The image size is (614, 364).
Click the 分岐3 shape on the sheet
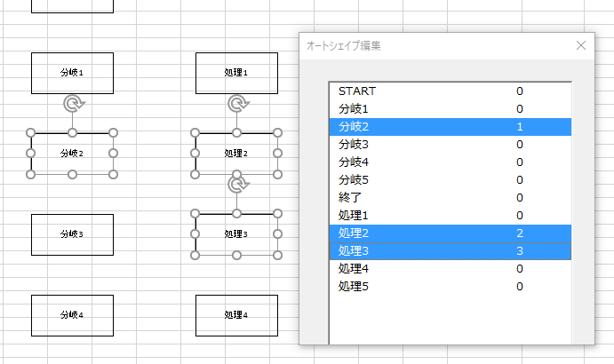73,235
